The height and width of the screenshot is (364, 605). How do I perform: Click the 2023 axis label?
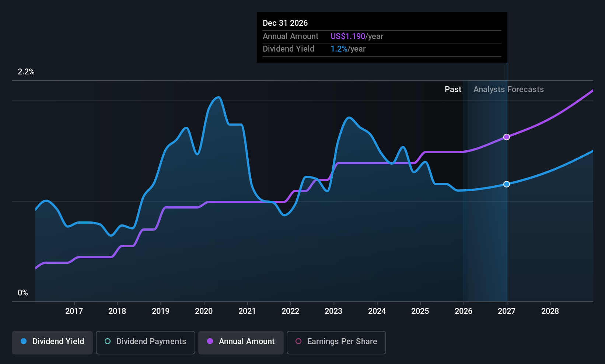pos(333,311)
